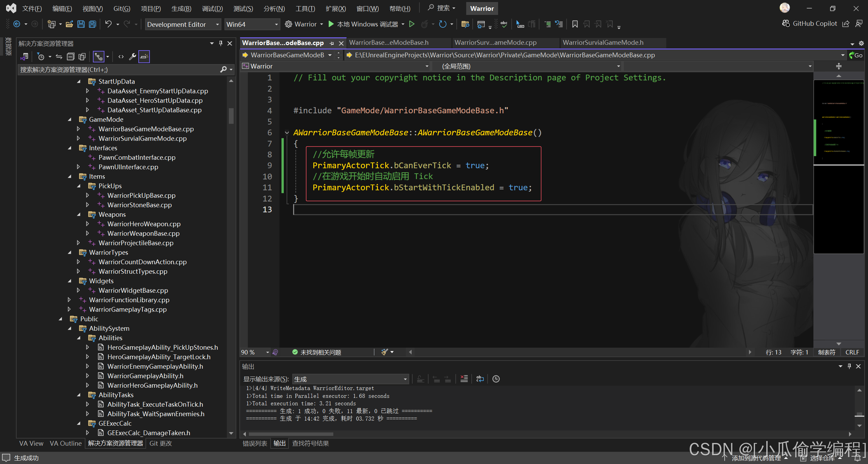This screenshot has height=464, width=868.
Task: Toggle show timestamps clock in output panel
Action: [496, 379]
